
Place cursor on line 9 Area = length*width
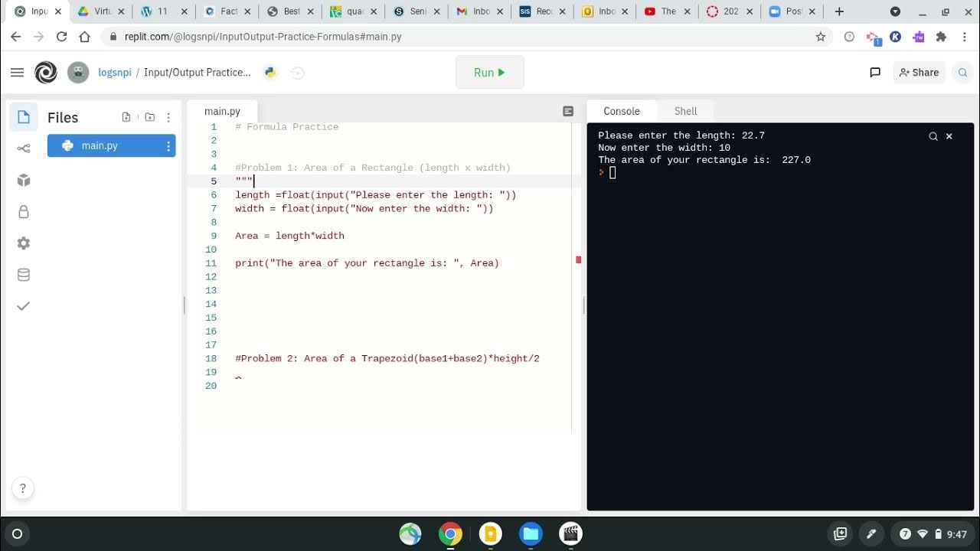coord(289,236)
